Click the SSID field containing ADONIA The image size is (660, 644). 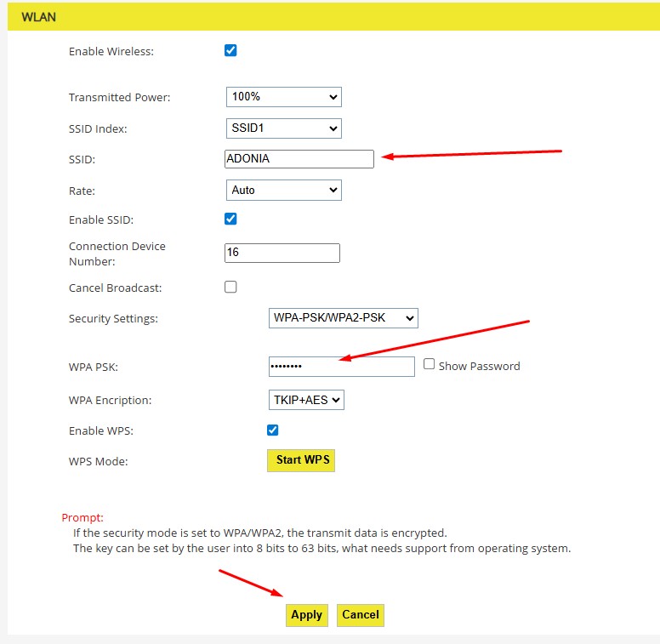tap(299, 158)
